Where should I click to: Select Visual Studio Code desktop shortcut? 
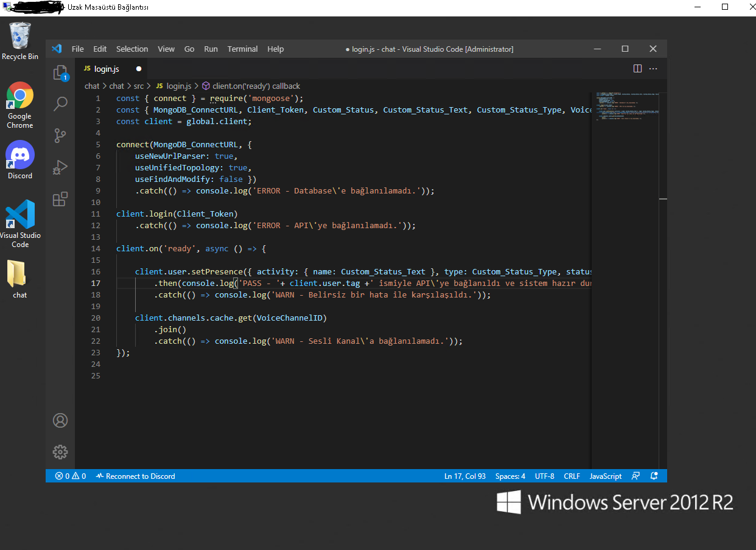[x=20, y=223]
